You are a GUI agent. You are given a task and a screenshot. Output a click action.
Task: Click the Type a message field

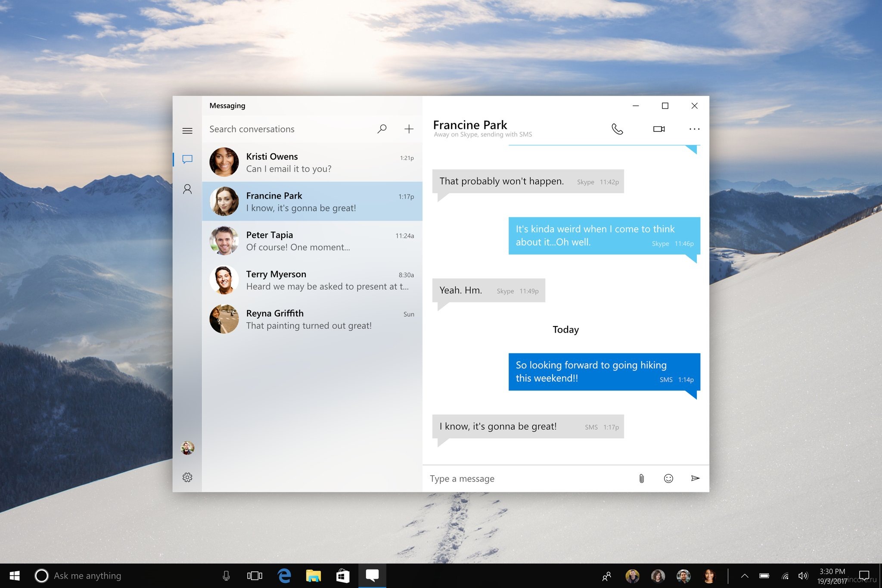pos(528,479)
